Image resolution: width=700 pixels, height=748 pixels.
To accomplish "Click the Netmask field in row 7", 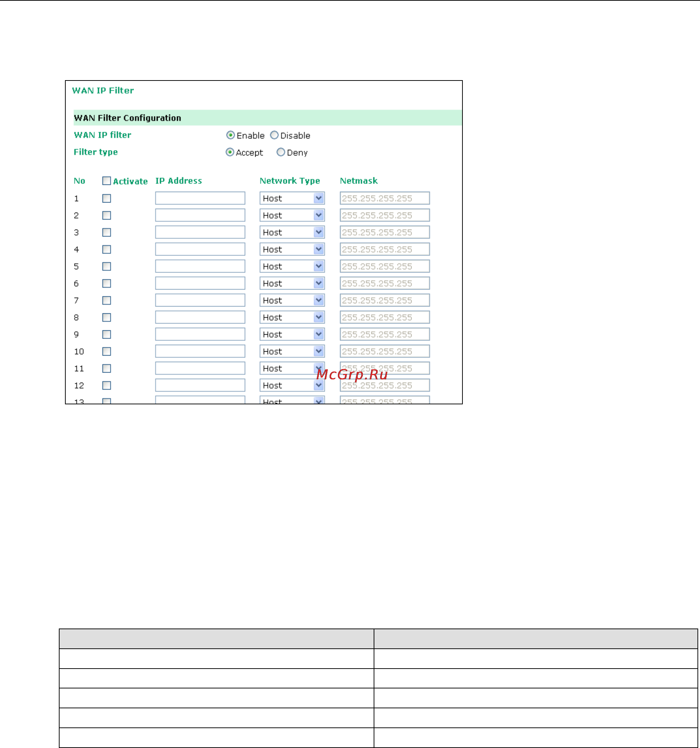I will (x=384, y=300).
